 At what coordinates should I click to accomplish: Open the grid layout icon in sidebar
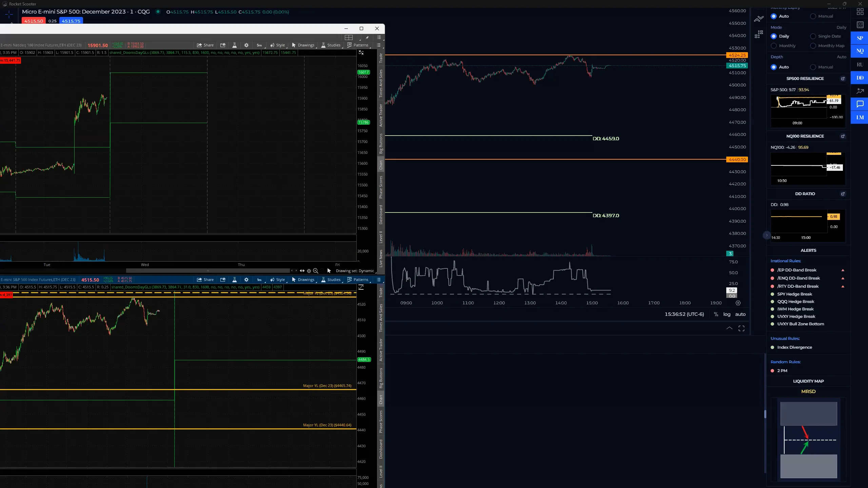[x=860, y=12]
